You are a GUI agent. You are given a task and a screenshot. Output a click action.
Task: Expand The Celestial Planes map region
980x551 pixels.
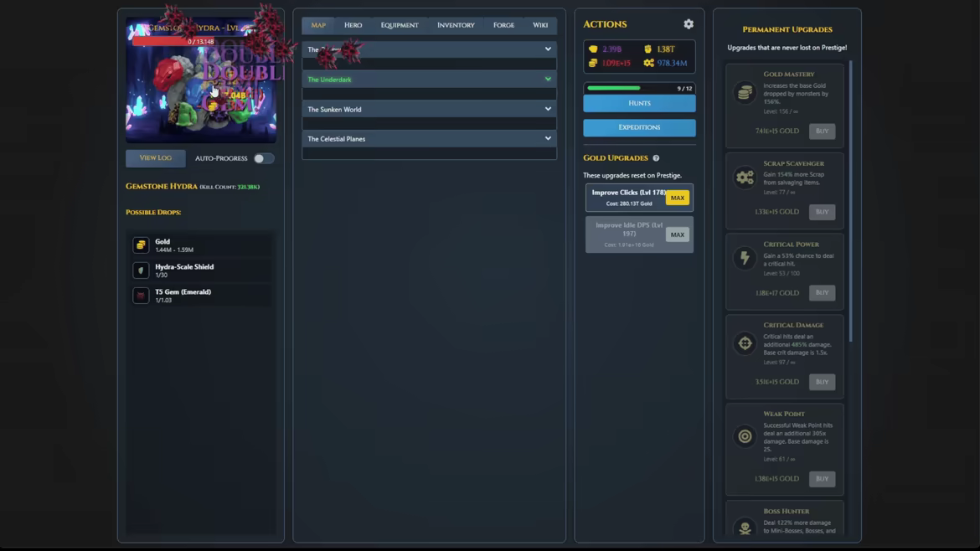click(x=429, y=139)
